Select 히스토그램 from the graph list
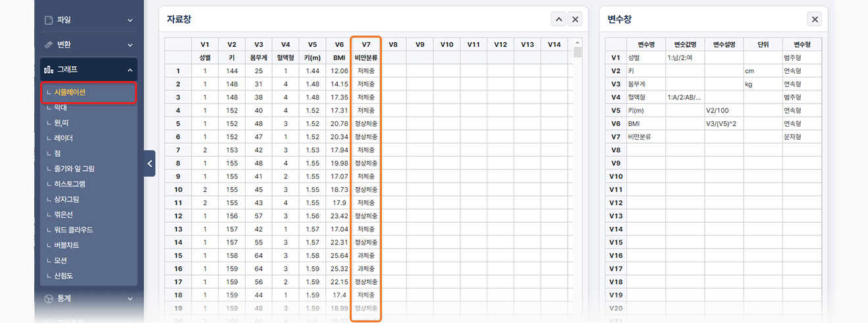The height and width of the screenshot is (323, 868). pyautogui.click(x=69, y=184)
